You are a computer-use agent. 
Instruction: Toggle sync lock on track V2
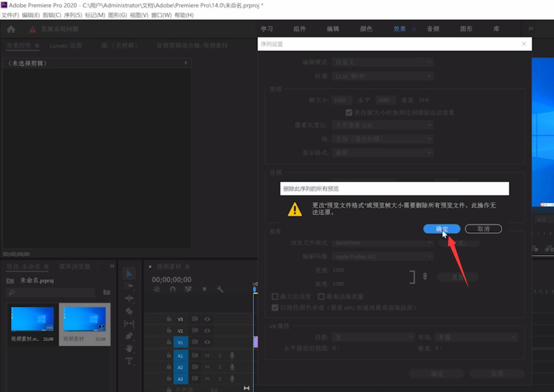[195, 330]
